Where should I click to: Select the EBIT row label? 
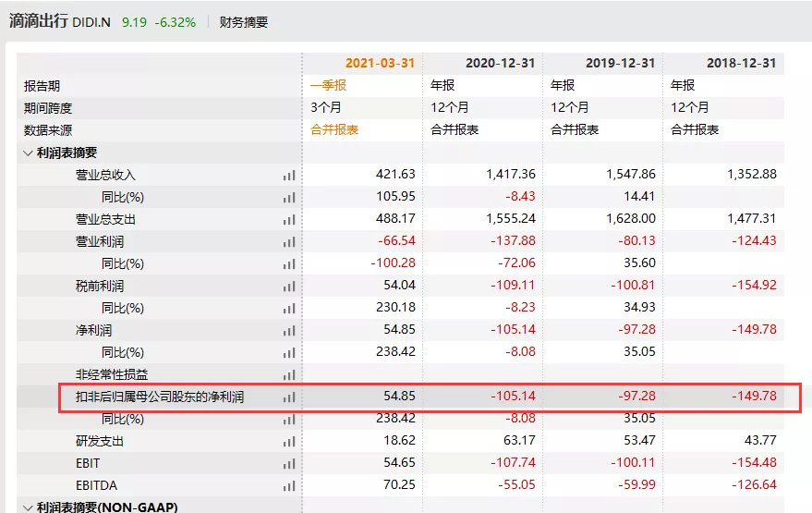point(88,463)
